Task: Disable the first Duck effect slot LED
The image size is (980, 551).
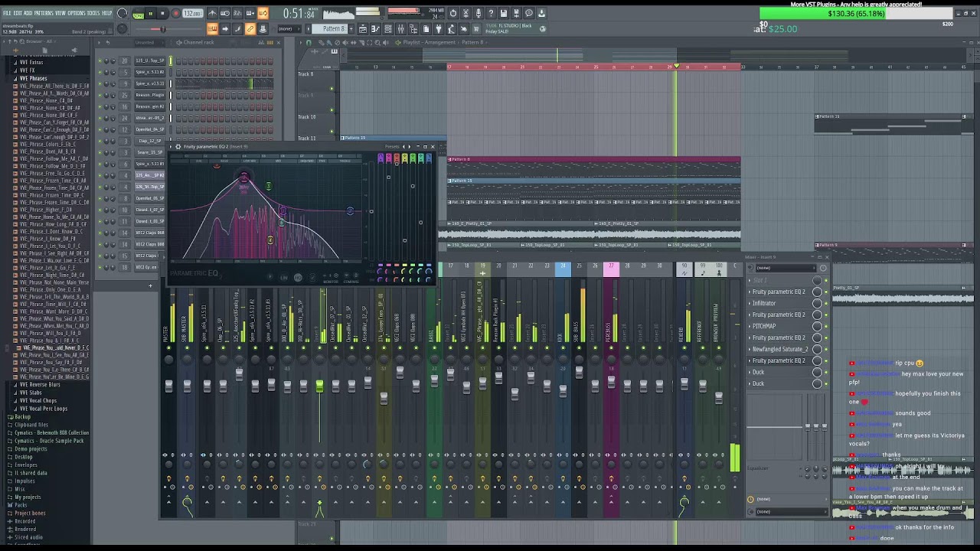Action: coord(826,372)
